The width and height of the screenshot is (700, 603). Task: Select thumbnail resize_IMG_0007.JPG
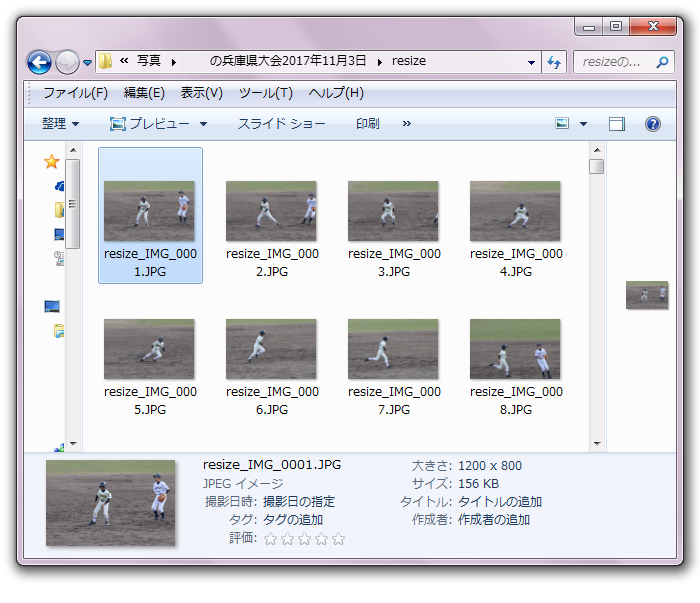pyautogui.click(x=393, y=367)
